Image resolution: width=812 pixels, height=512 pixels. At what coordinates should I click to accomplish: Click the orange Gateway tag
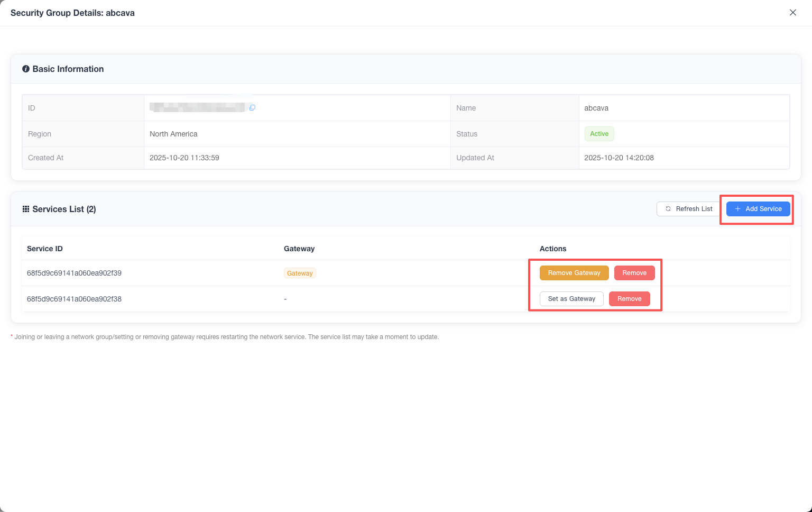pos(300,273)
